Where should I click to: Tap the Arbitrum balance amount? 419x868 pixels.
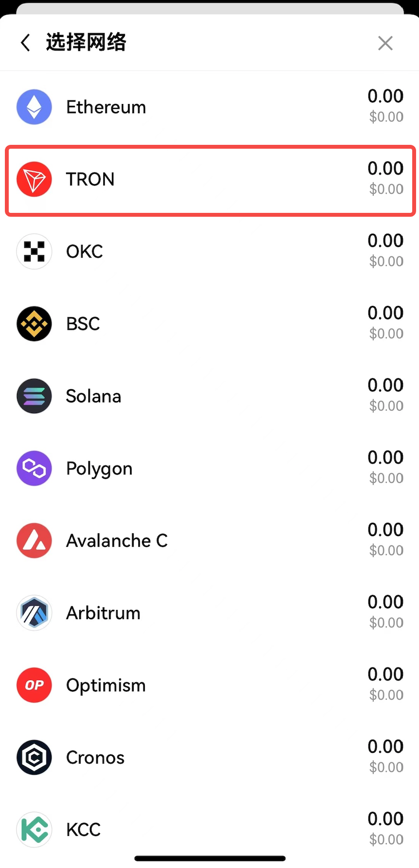(x=385, y=602)
